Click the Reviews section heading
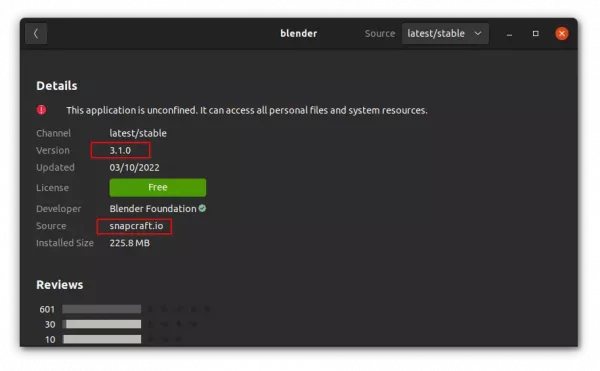The image size is (600, 371). click(x=60, y=285)
